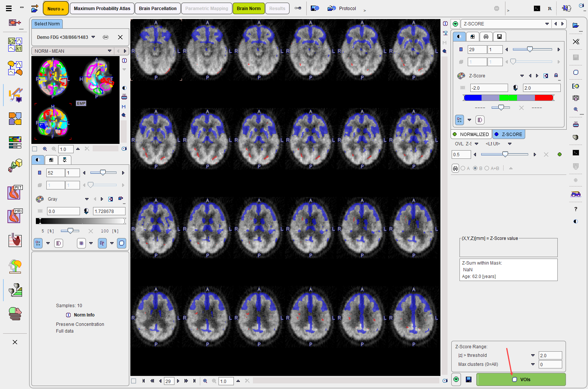This screenshot has height=389, width=588.
Task: Select the A radio button
Action: 463,168
